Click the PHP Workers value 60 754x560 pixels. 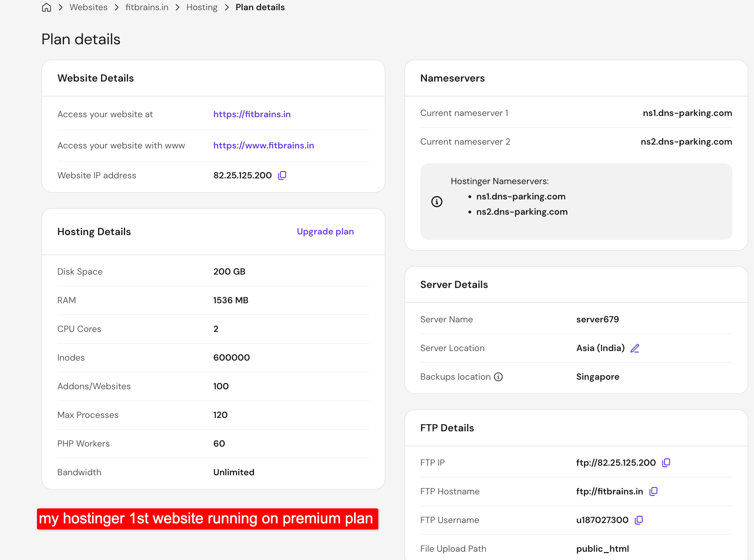(x=219, y=444)
